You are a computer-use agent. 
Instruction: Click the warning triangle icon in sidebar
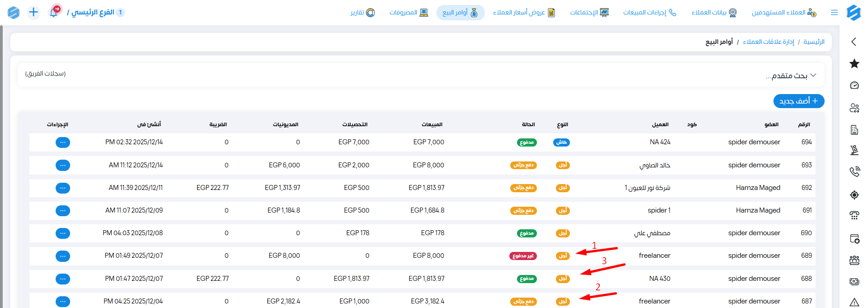tap(854, 302)
